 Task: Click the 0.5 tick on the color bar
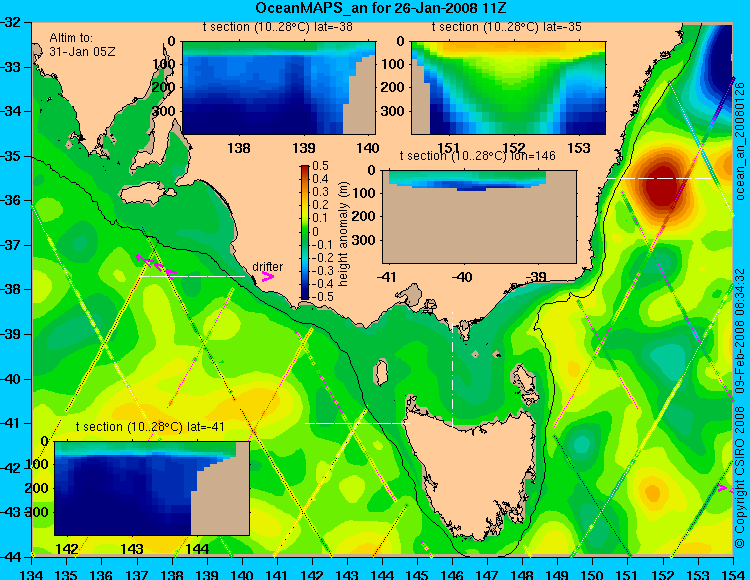320,166
